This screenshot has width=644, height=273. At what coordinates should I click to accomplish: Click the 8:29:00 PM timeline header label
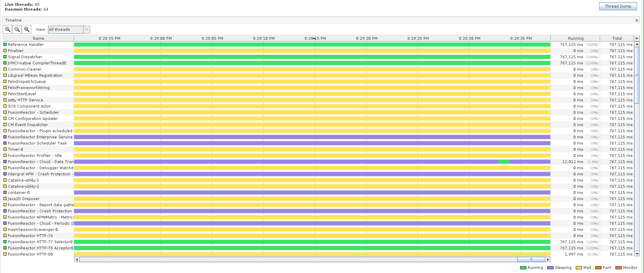161,38
